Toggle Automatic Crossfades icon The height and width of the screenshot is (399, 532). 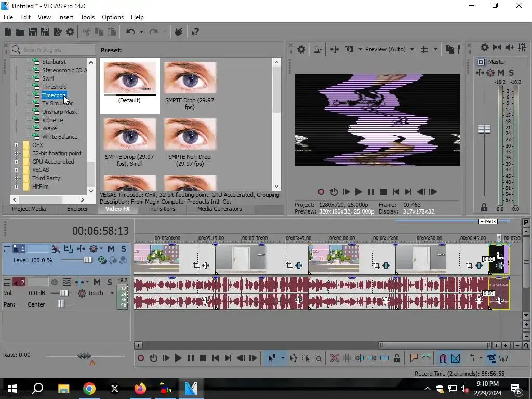(455, 358)
